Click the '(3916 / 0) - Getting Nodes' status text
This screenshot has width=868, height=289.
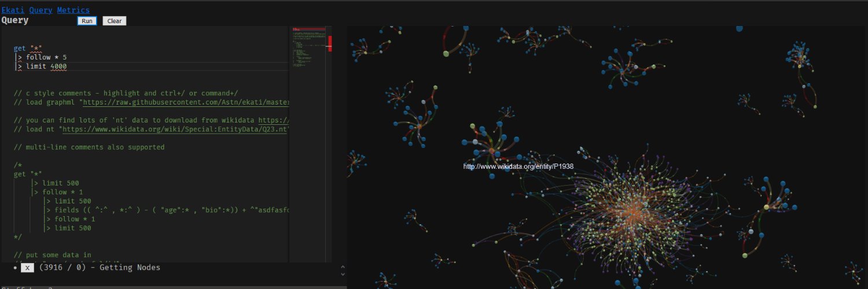point(100,268)
